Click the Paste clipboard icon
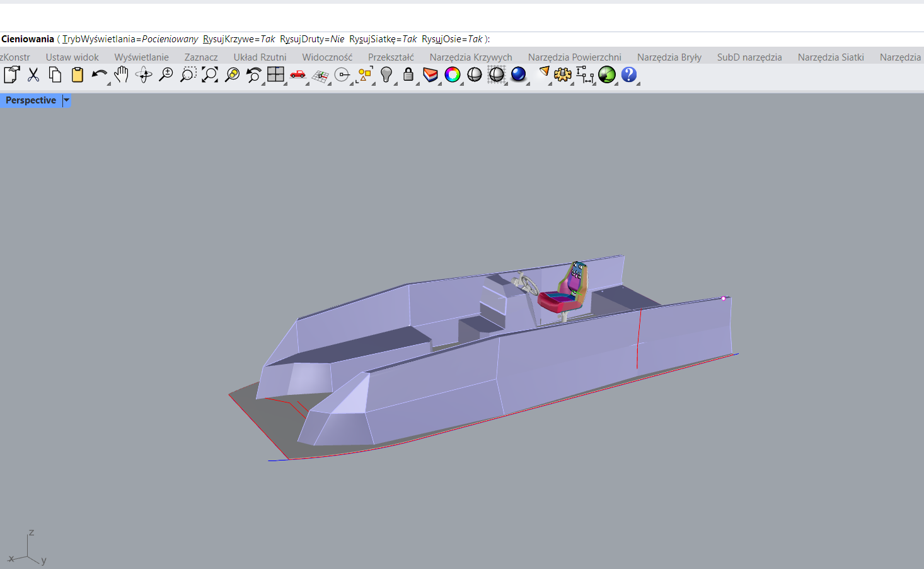This screenshot has width=924, height=569. pos(78,75)
